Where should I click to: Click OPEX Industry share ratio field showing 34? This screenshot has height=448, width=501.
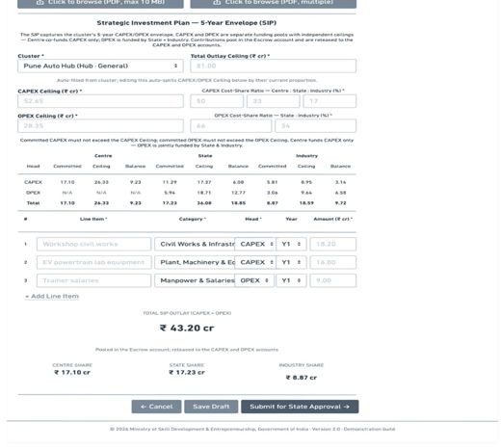[316, 126]
